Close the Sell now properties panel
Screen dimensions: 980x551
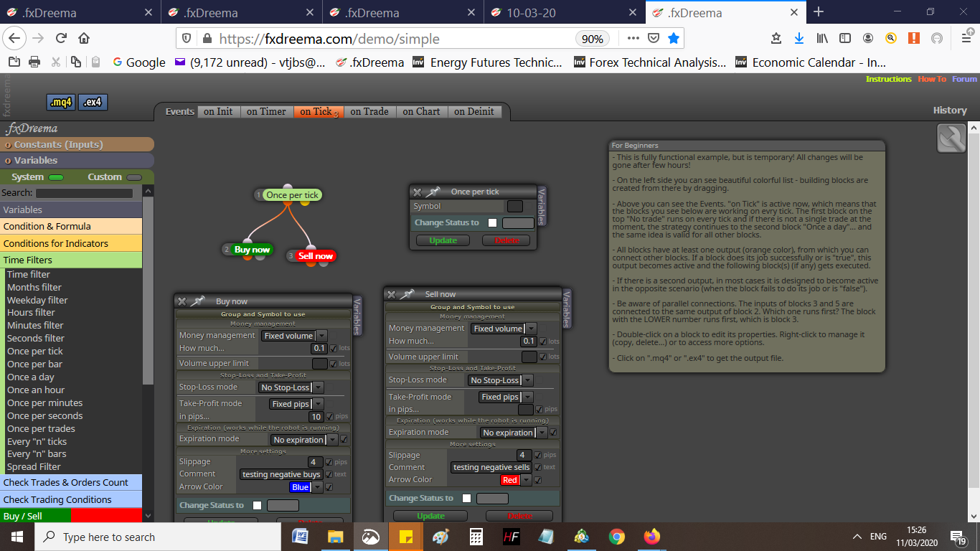click(392, 294)
